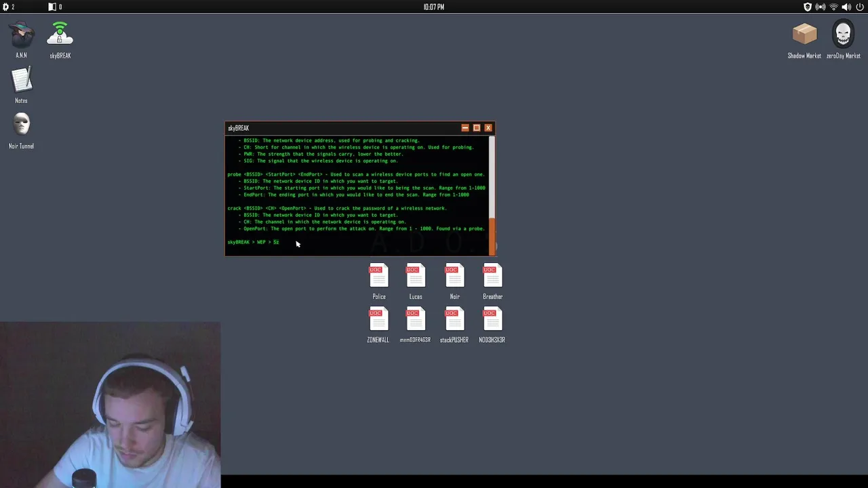
Task: Open the Shadow Market box icon
Action: pyautogui.click(x=804, y=35)
